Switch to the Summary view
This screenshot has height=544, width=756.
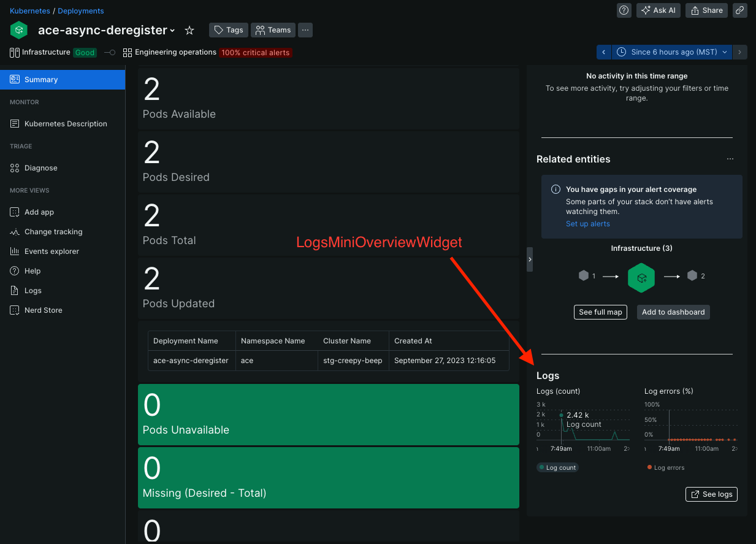[x=42, y=79]
